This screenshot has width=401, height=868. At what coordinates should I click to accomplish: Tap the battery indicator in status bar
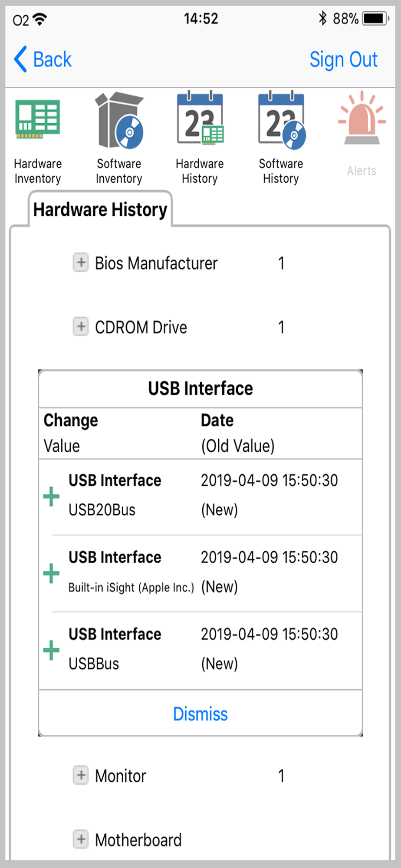click(375, 19)
